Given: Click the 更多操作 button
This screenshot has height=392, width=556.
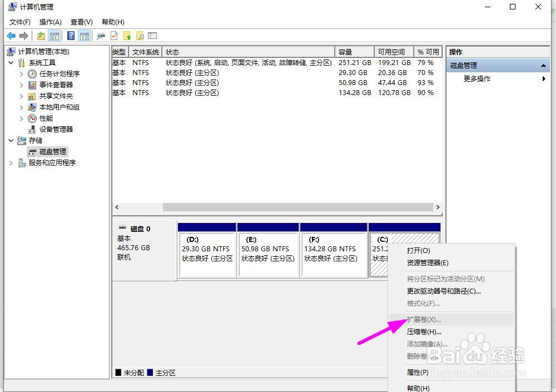Looking at the screenshot, I should click(477, 78).
